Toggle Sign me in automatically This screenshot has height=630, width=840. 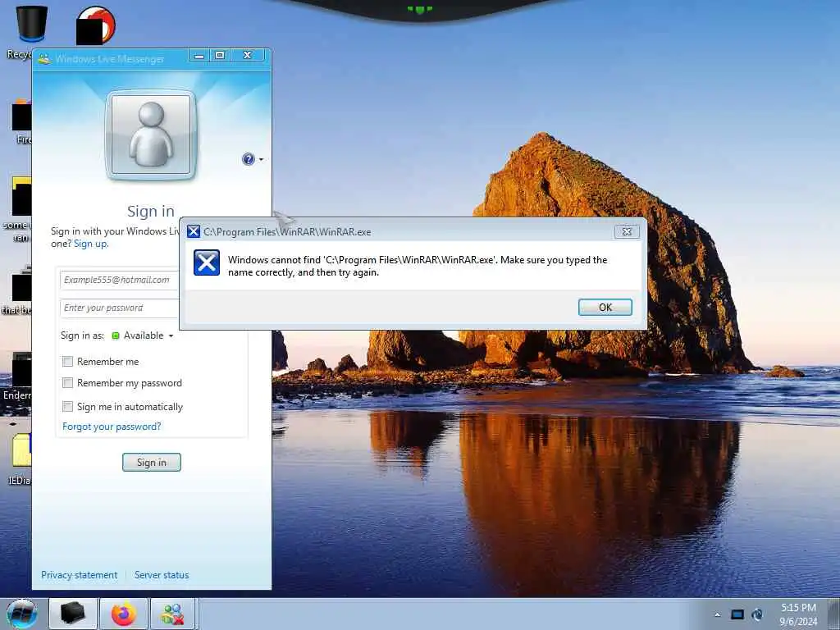pos(67,407)
